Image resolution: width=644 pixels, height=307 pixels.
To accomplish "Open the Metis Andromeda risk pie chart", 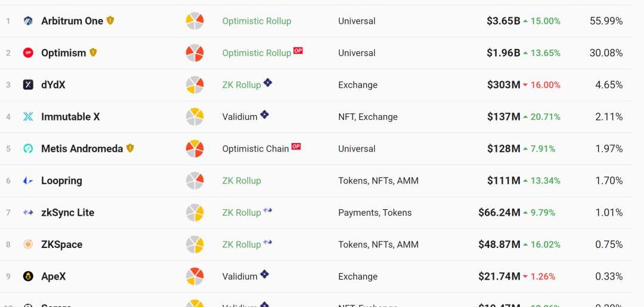I will 195,148.
